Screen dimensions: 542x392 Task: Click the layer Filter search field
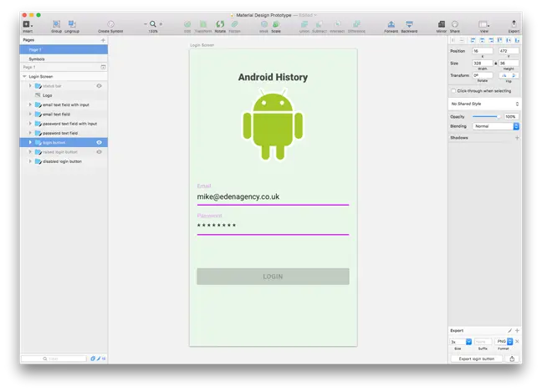point(54,359)
